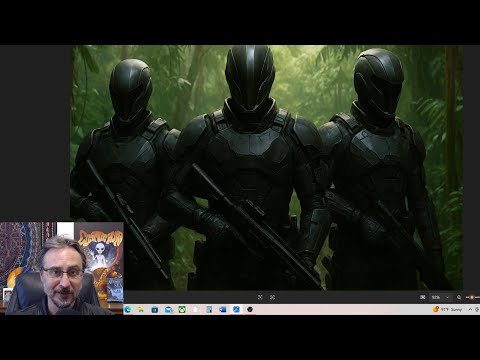Click the fit-to-window icon in viewer bar
This screenshot has height=360, width=480.
point(260,297)
